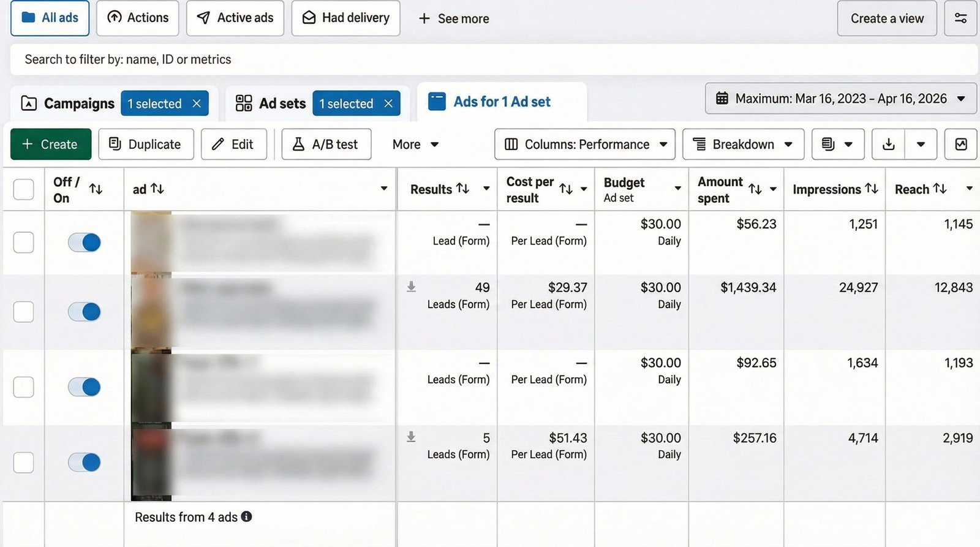This screenshot has height=547, width=980.
Task: Click the Duplicate button
Action: (146, 145)
